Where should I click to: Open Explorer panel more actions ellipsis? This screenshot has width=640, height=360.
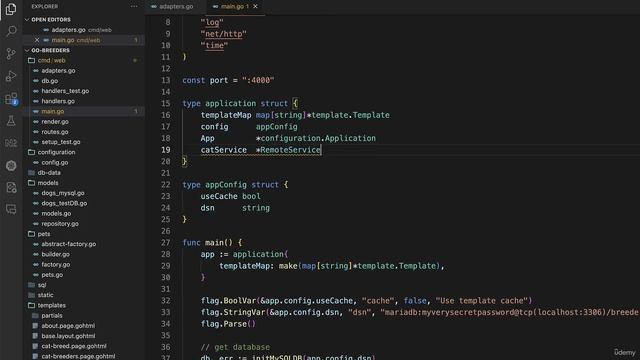coord(134,7)
